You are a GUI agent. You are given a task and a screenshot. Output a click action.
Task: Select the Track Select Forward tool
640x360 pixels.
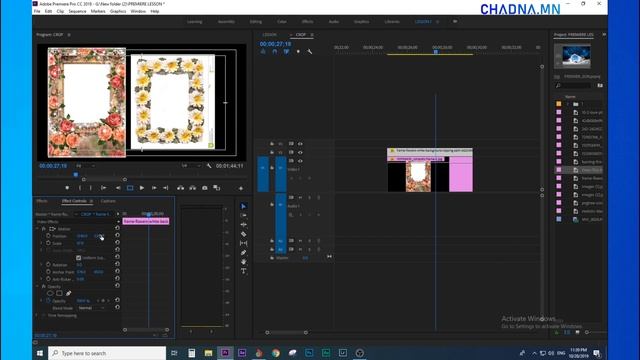click(x=244, y=216)
